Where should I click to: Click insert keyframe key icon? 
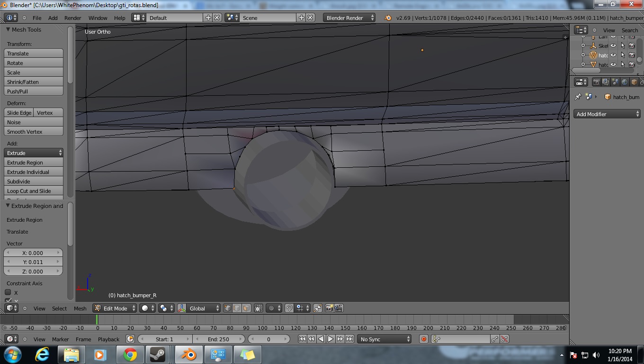point(495,339)
